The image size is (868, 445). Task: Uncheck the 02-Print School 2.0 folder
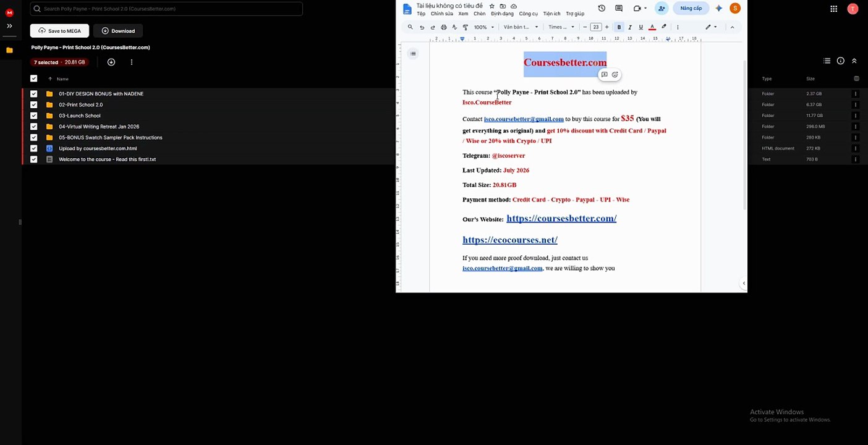pyautogui.click(x=33, y=104)
